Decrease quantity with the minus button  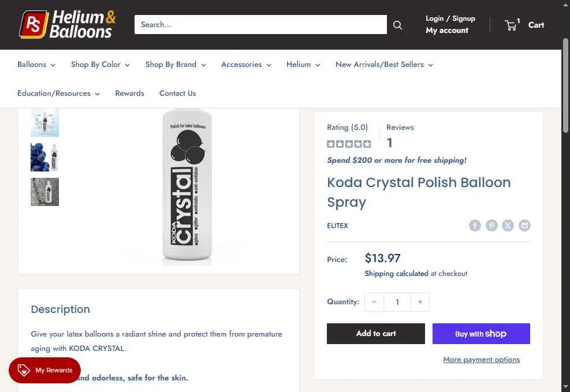click(374, 302)
